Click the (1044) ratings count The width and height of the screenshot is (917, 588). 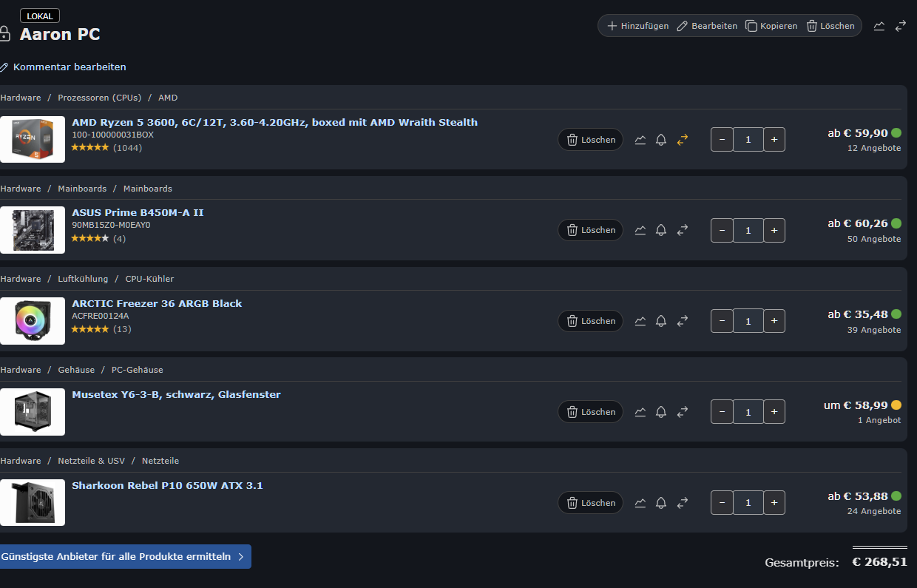[127, 148]
